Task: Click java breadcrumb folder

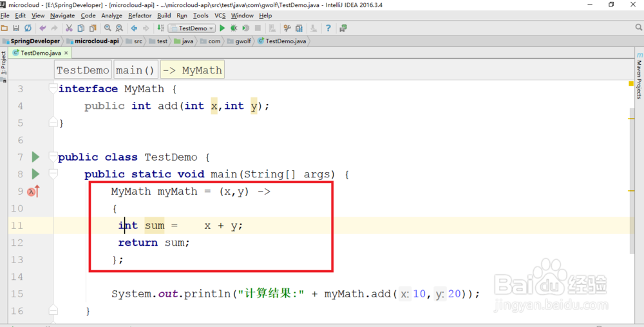Action: [184, 41]
